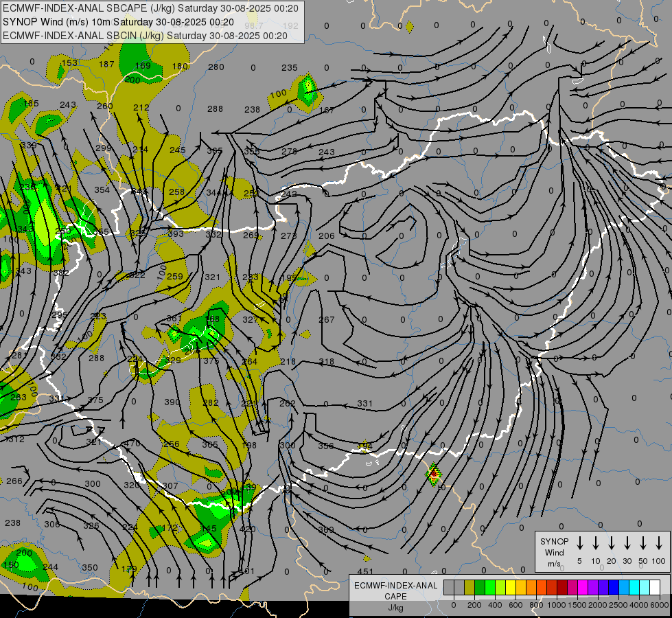Click the 'SYNOP Wind m/s' legend label
672x618 pixels.
[554, 552]
